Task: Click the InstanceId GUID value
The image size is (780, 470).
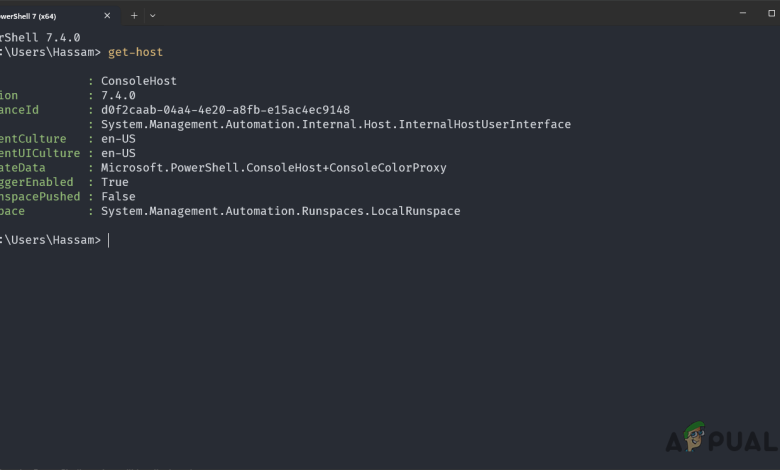Action: tap(225, 110)
